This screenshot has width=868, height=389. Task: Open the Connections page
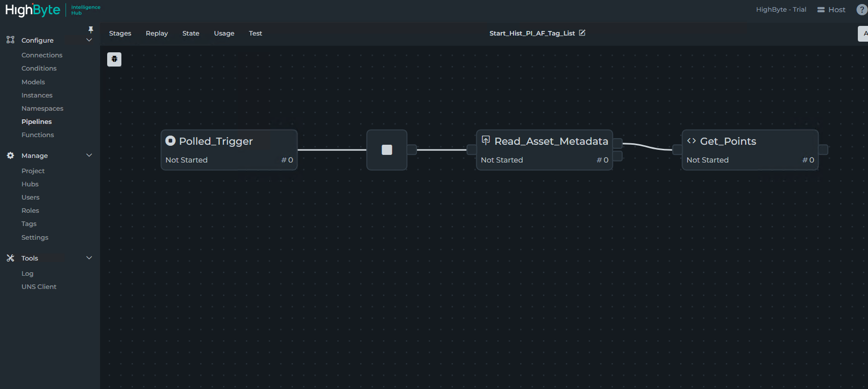click(42, 55)
